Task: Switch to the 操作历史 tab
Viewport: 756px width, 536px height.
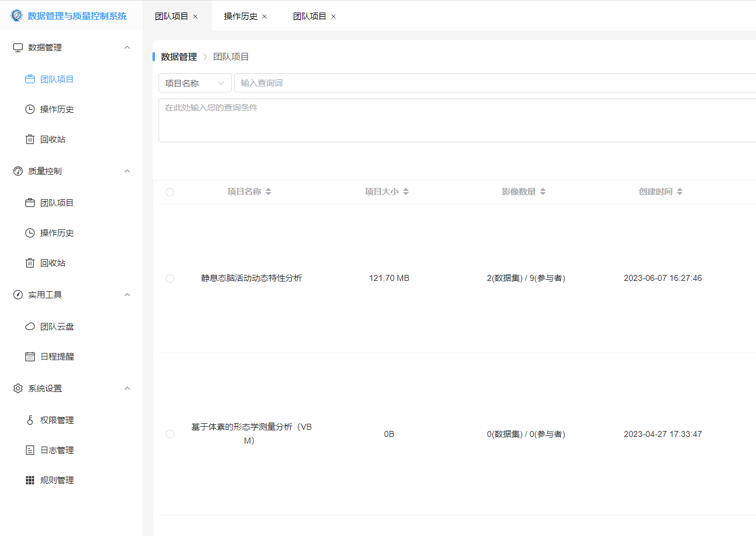Action: pyautogui.click(x=240, y=16)
